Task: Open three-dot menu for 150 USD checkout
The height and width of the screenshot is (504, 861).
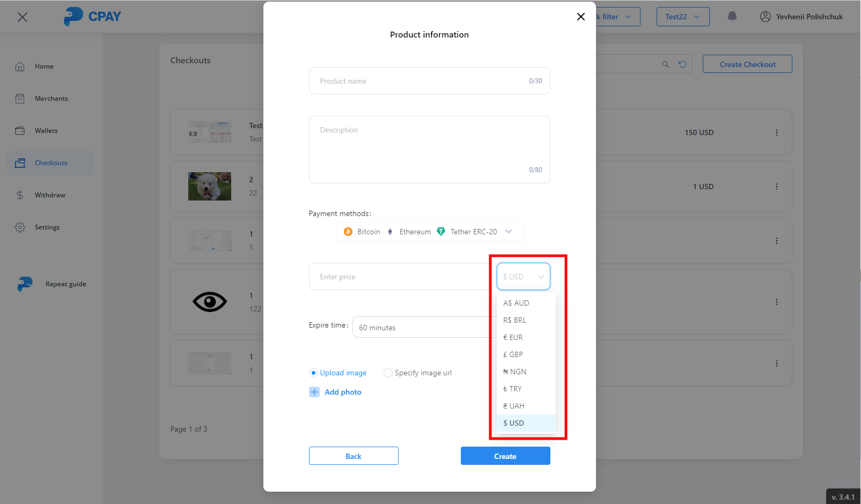Action: coord(776,132)
